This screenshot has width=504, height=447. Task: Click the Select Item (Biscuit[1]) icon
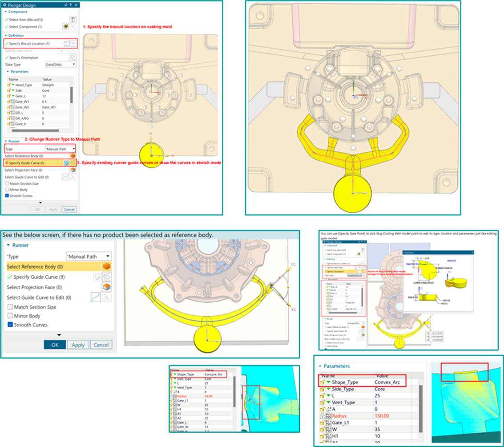[73, 19]
